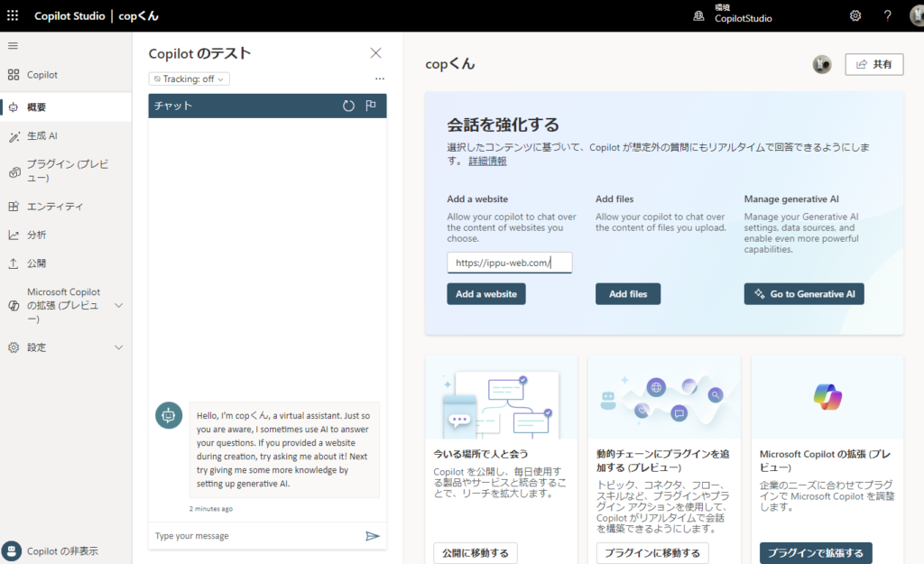Screen dimensions: 924x564
Task: Open the app launcher waffle icon
Action: [13, 15]
